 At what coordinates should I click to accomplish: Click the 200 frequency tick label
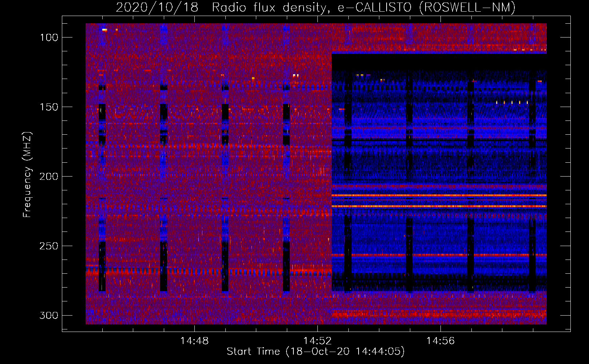[49, 176]
